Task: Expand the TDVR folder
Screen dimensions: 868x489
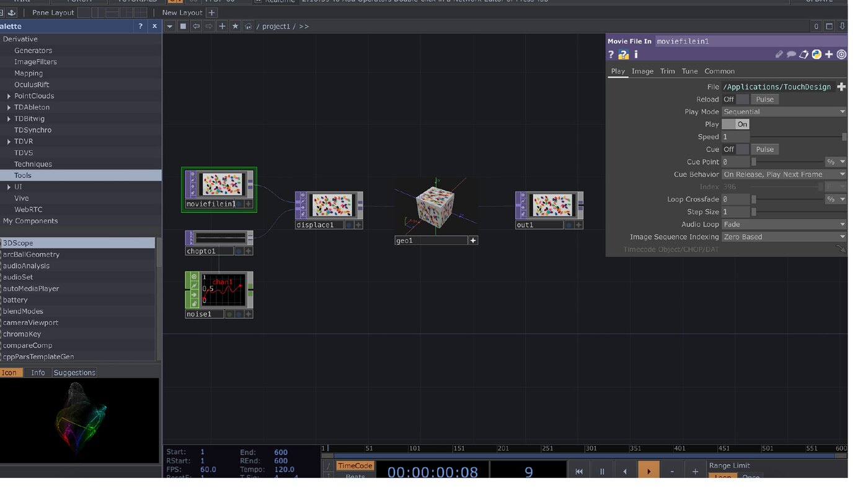Action: [9, 141]
